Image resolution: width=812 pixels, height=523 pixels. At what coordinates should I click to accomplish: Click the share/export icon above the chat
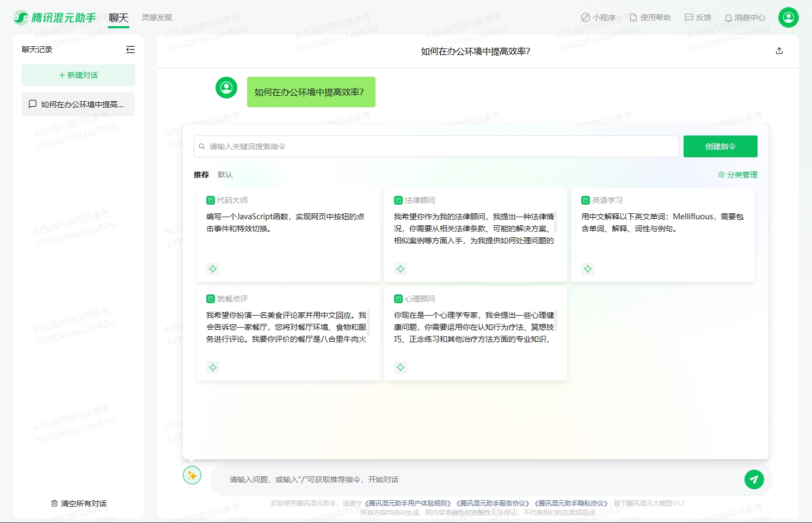pos(779,51)
